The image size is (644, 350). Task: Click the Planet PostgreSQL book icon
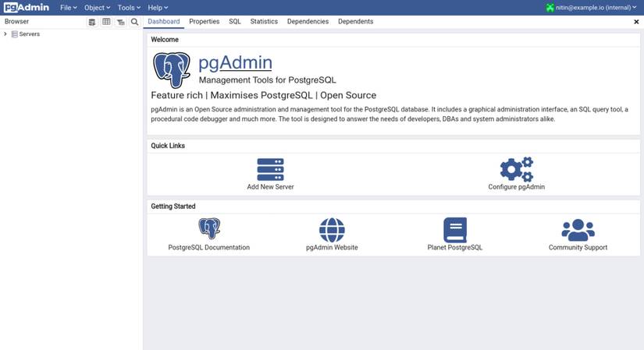[455, 230]
